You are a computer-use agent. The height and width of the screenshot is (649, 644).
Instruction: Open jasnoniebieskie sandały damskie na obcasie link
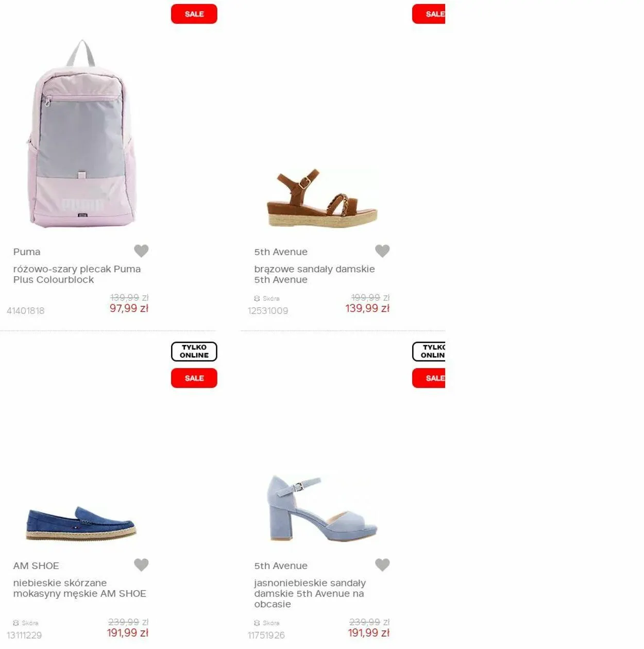point(310,593)
